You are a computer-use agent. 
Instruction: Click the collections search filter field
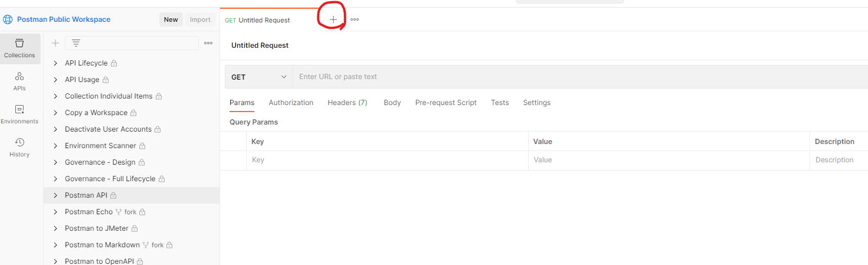point(132,43)
